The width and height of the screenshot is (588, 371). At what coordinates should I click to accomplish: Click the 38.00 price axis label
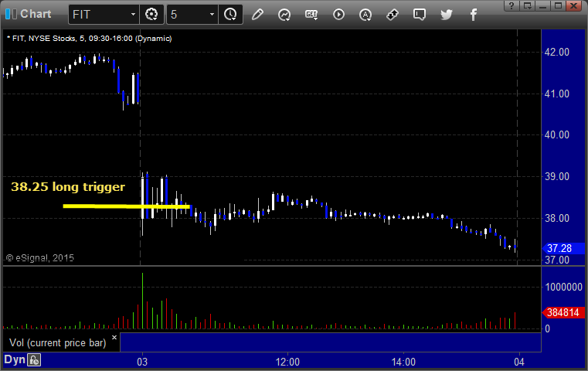pyautogui.click(x=557, y=218)
